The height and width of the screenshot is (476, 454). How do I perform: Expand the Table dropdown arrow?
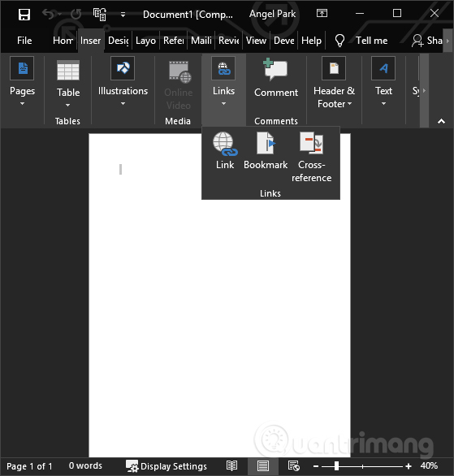67,106
